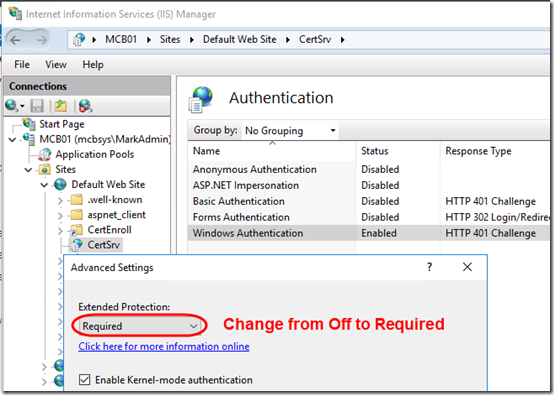
Task: Click the MCB01 server icon in tree
Action: click(29, 139)
